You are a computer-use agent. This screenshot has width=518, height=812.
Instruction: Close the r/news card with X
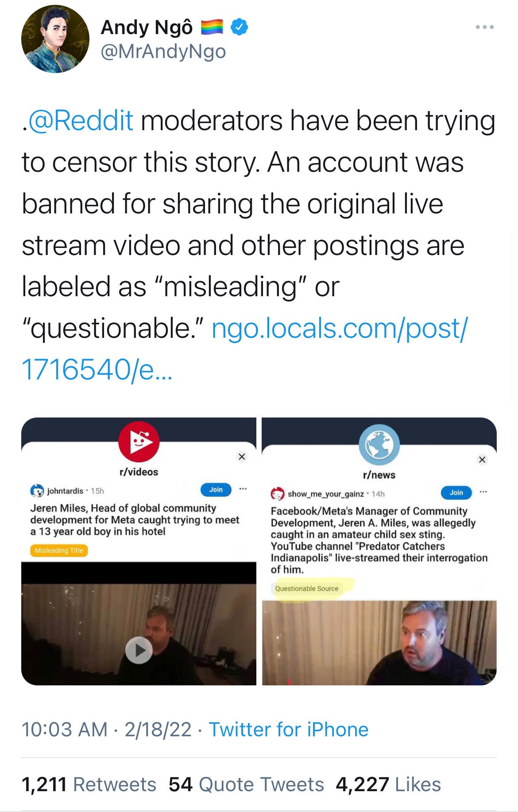click(482, 460)
